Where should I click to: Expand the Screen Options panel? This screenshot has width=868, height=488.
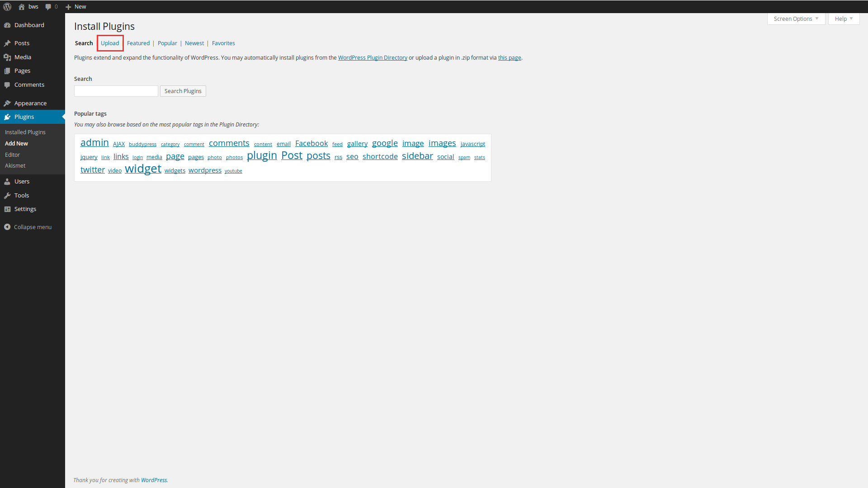coord(796,19)
